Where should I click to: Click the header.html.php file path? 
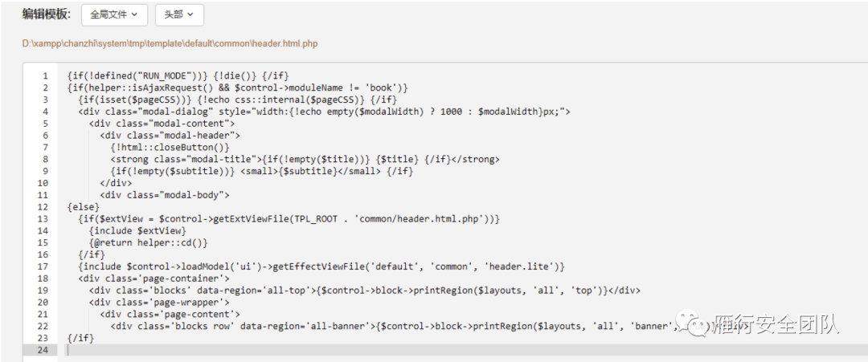(x=170, y=43)
